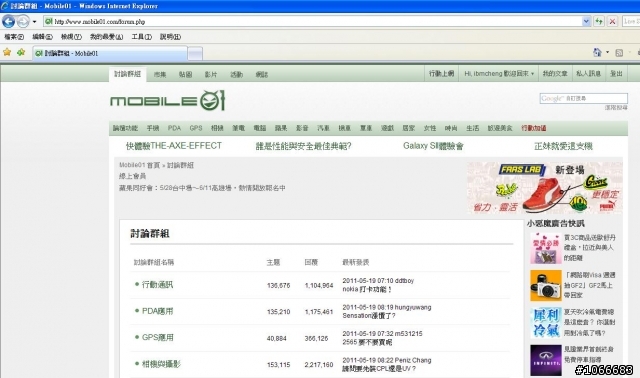640x378 pixels.
Task: Click the Favorites star icon
Action: pos(7,52)
